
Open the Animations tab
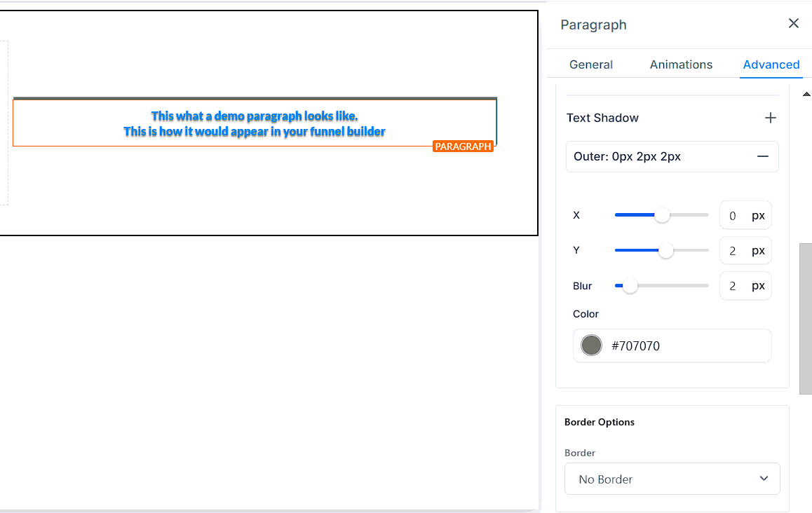point(680,64)
